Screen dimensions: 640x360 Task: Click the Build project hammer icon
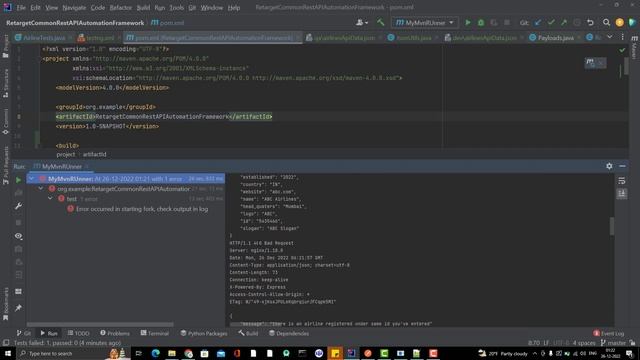[x=380, y=23]
